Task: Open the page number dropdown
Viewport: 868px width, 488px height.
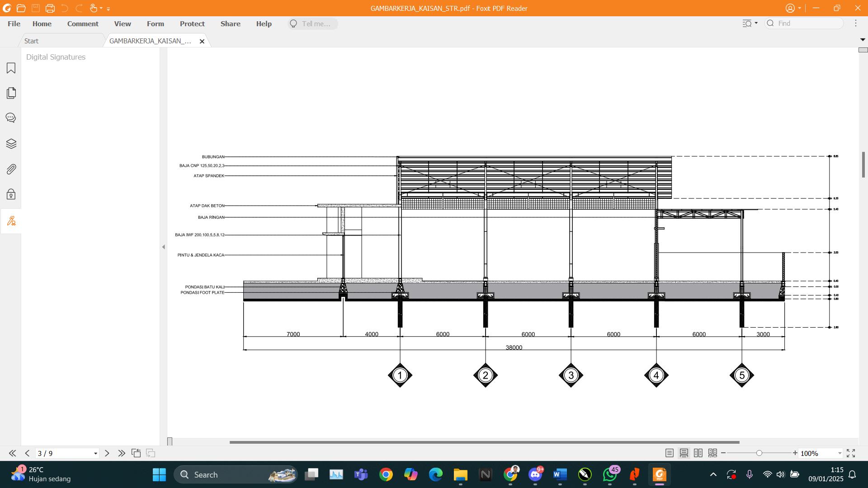Action: pos(95,453)
